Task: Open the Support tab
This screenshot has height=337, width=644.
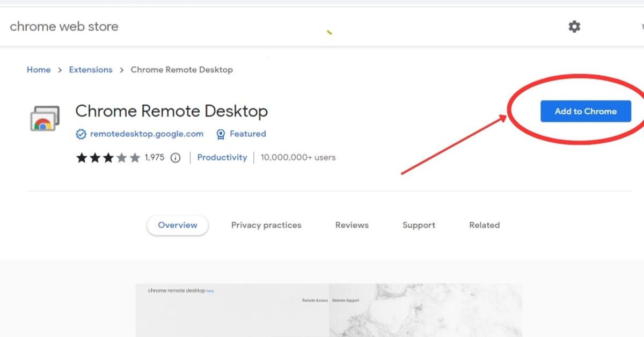Action: pyautogui.click(x=419, y=225)
